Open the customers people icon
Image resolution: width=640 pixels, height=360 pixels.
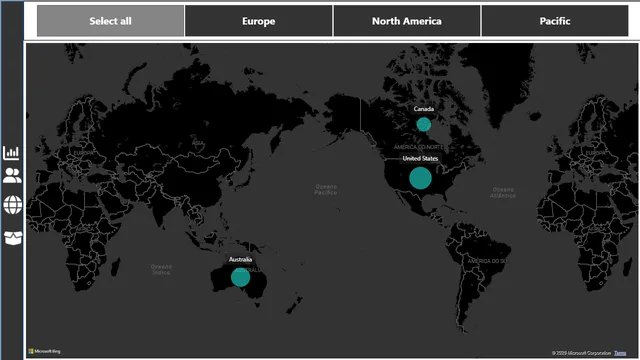pos(12,176)
